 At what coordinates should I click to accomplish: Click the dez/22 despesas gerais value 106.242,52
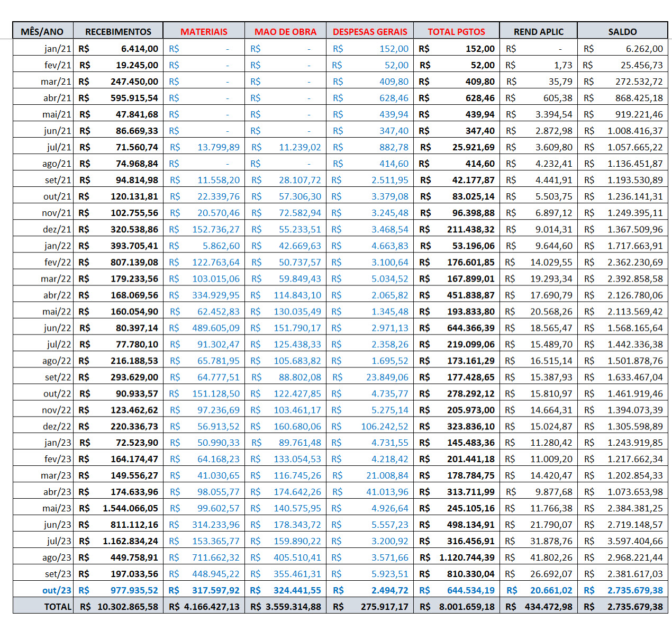384,426
